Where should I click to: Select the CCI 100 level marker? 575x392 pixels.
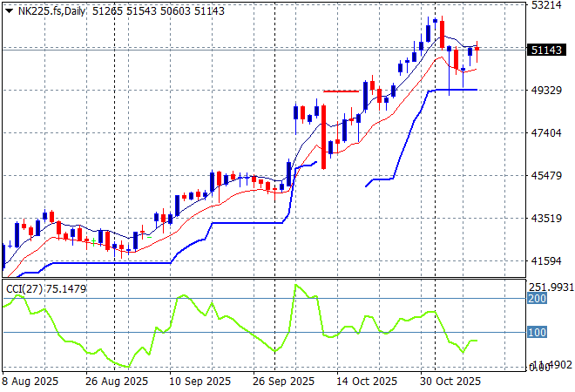(535, 333)
